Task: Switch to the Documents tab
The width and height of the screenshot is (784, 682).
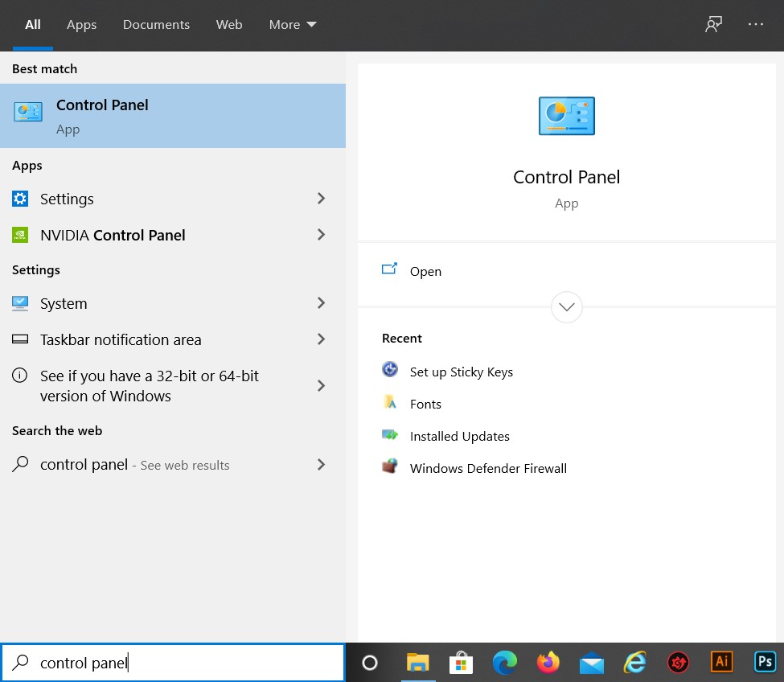Action: click(x=156, y=25)
